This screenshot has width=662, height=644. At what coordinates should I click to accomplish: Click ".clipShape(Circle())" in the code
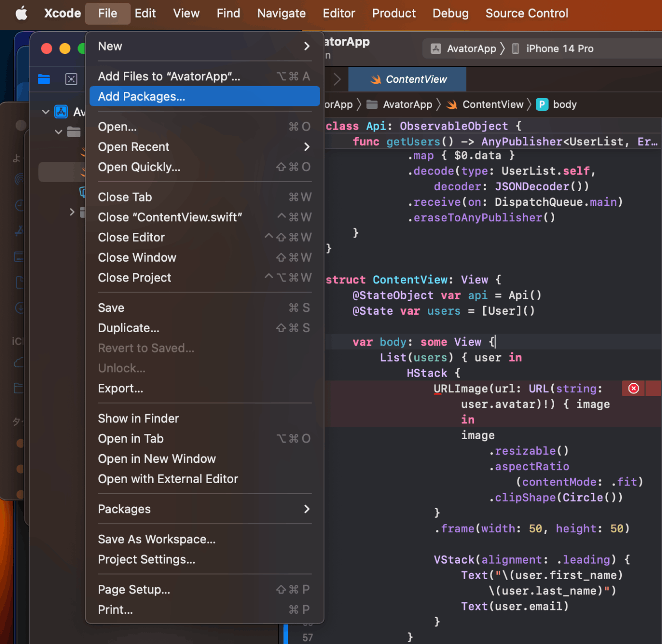pyautogui.click(x=556, y=498)
